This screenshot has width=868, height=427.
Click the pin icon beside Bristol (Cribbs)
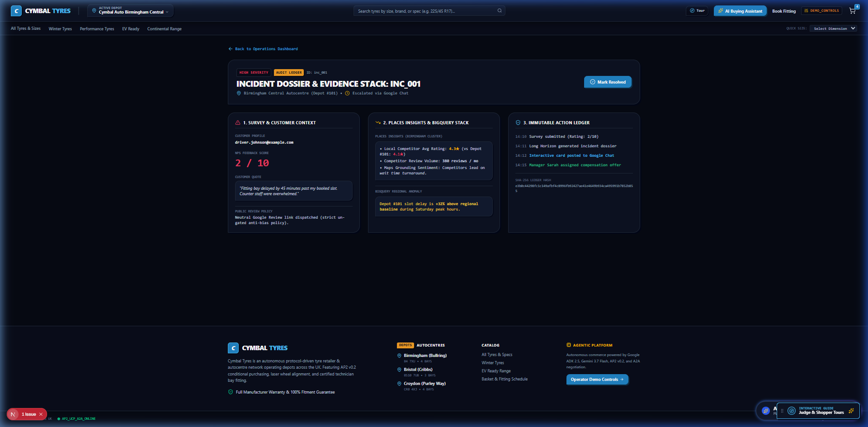pyautogui.click(x=399, y=370)
